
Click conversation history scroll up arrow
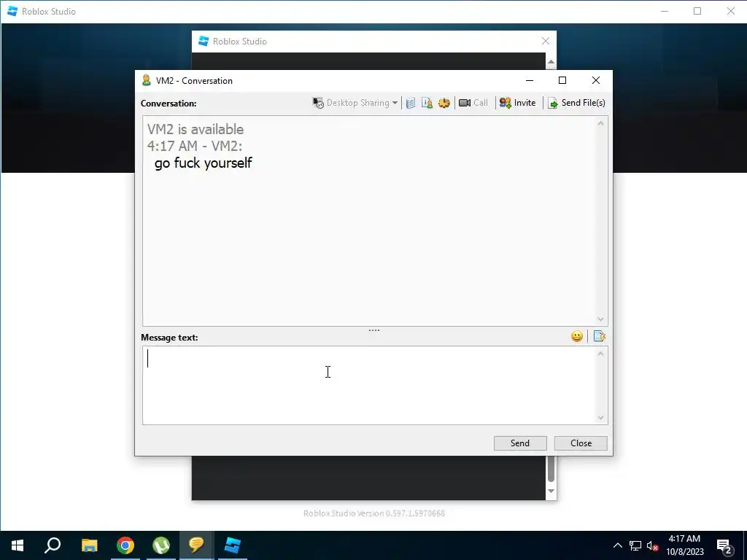(600, 123)
